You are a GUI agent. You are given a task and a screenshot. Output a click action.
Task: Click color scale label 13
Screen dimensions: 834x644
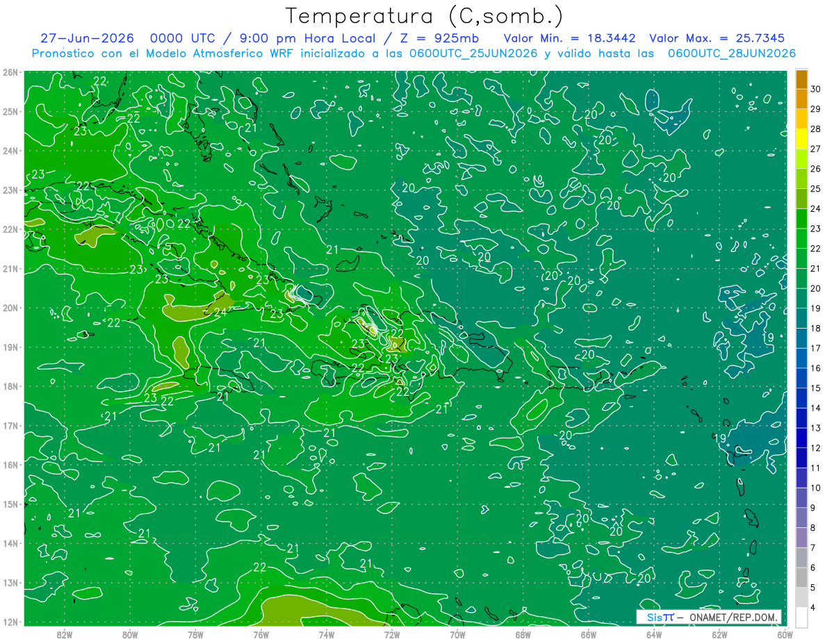[x=816, y=428]
